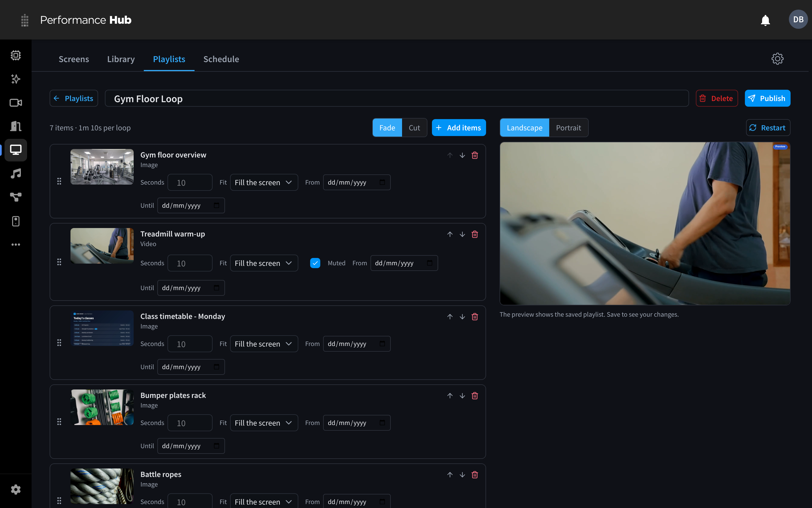812x508 pixels.
Task: Delete Treadmill warm-up item
Action: 475,234
